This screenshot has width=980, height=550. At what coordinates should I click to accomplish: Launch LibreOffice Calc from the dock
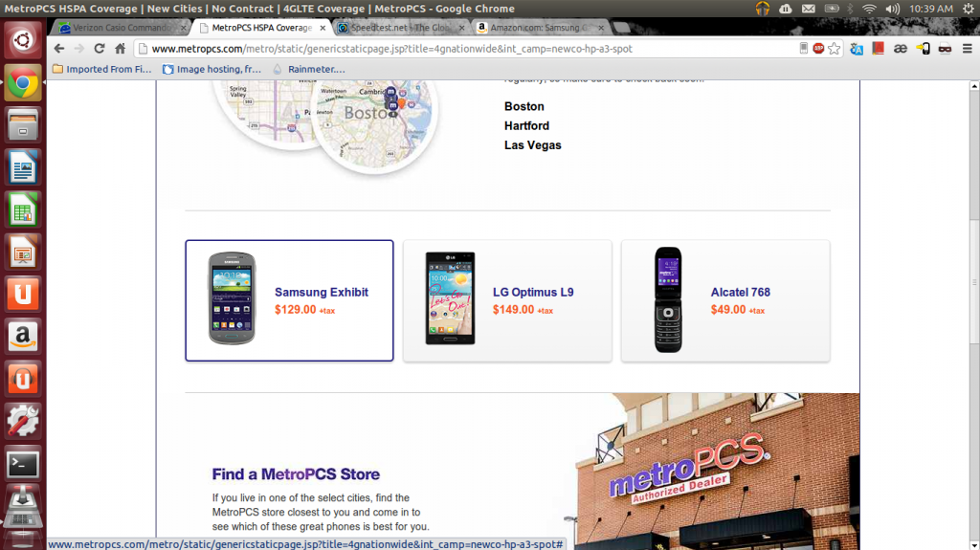[23, 210]
